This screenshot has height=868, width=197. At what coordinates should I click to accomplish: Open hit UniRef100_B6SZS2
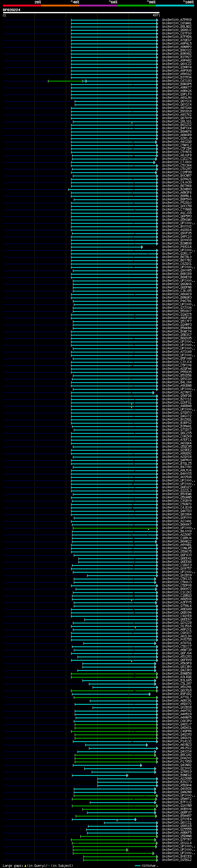tap(177, 125)
